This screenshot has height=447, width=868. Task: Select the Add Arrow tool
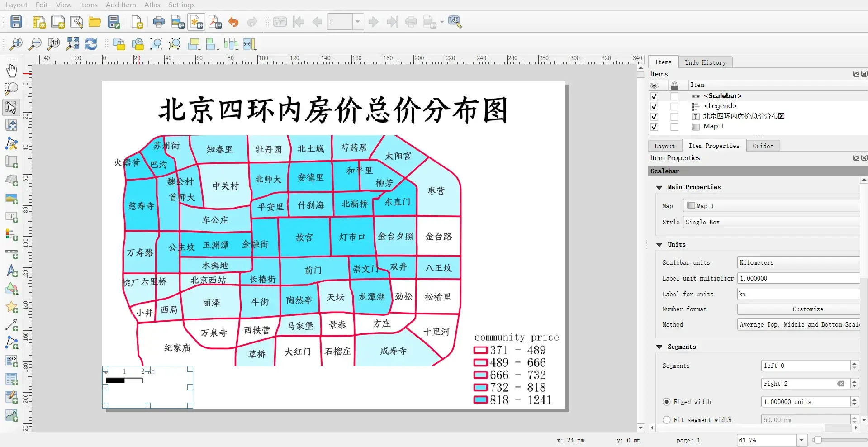tap(12, 325)
